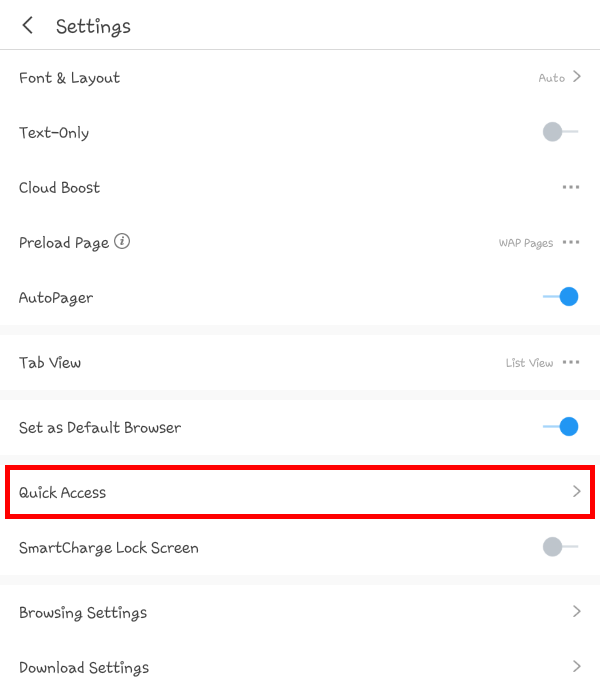
Task: Expand the Quick Access chevron
Action: pyautogui.click(x=577, y=492)
